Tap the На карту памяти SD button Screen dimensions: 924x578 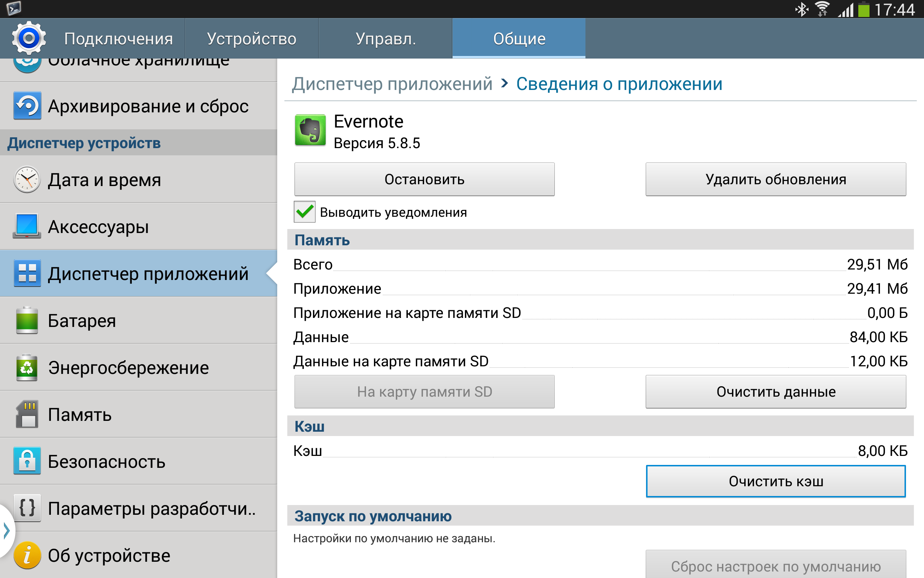pos(424,392)
